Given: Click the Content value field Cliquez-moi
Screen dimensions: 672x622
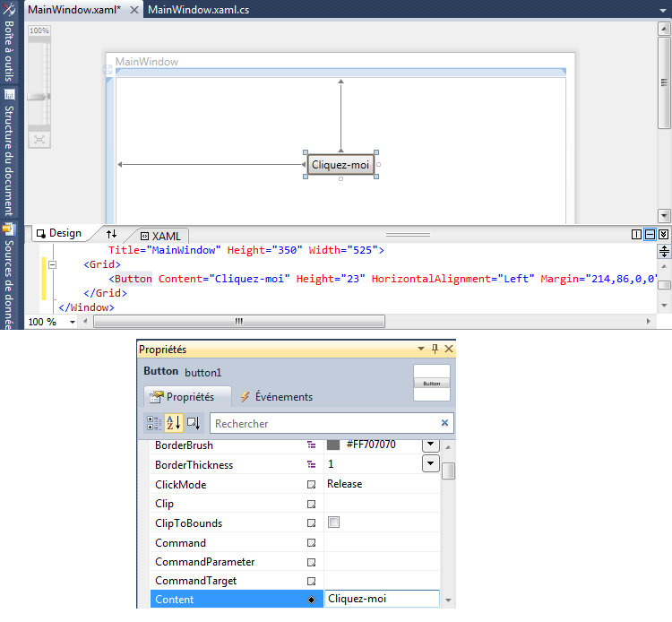Looking at the screenshot, I should pos(381,600).
